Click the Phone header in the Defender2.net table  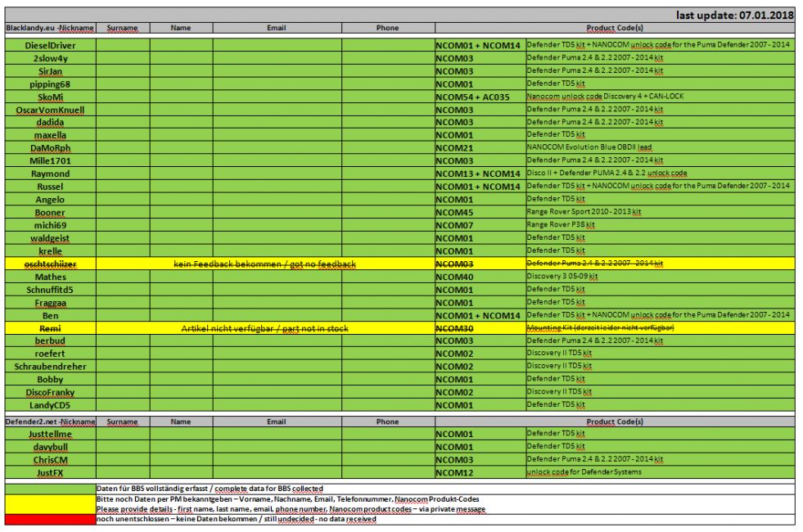(388, 422)
